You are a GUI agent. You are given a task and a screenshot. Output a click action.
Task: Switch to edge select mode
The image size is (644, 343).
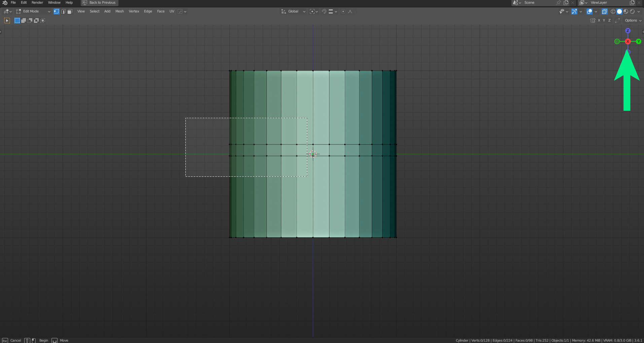(x=63, y=11)
